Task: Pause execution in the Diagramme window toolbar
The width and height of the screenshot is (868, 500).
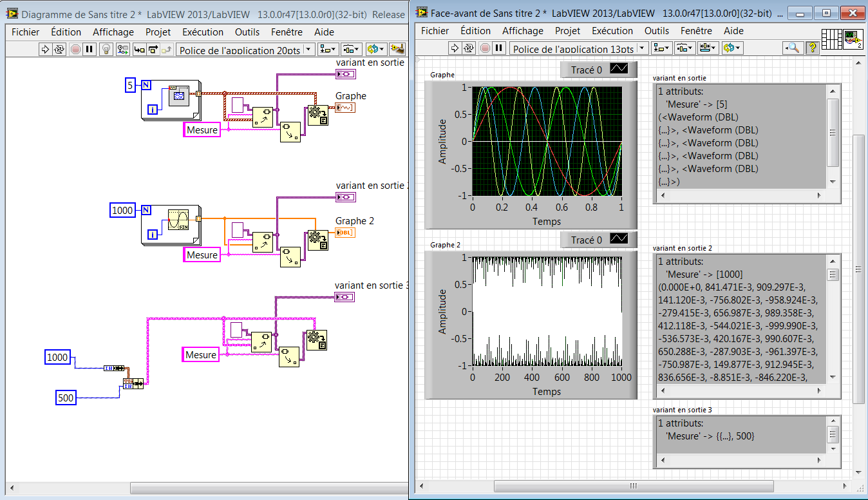Action: click(90, 49)
